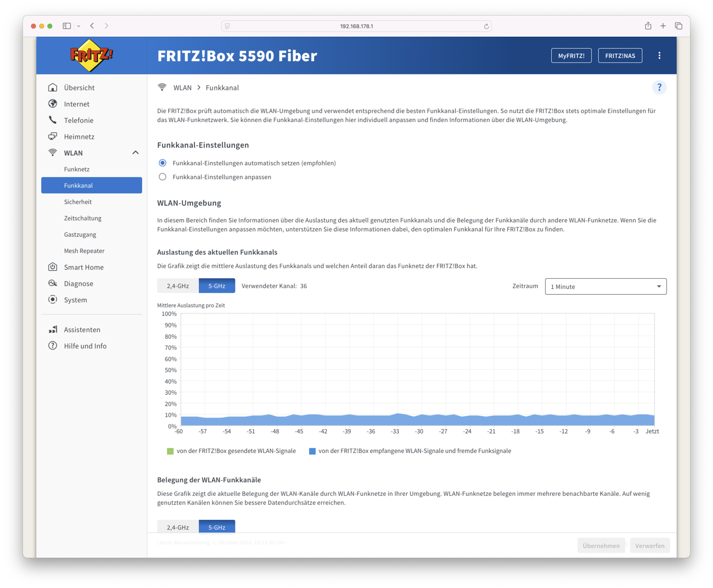Open the Safari sidebar dropdown arrow
713x588 pixels.
(79, 26)
